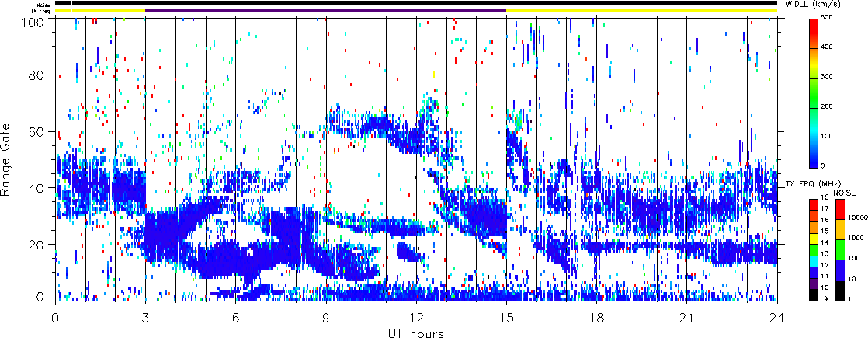Image resolution: width=868 pixels, height=338 pixels.
Task: Click the red top swatch of the NOISE colorbar
Action: (840, 210)
